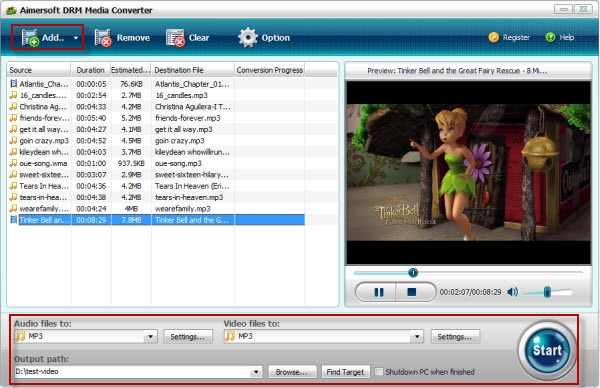Select the tears-in-hea... audio file icon
Image resolution: width=600 pixels, height=388 pixels.
(14, 197)
